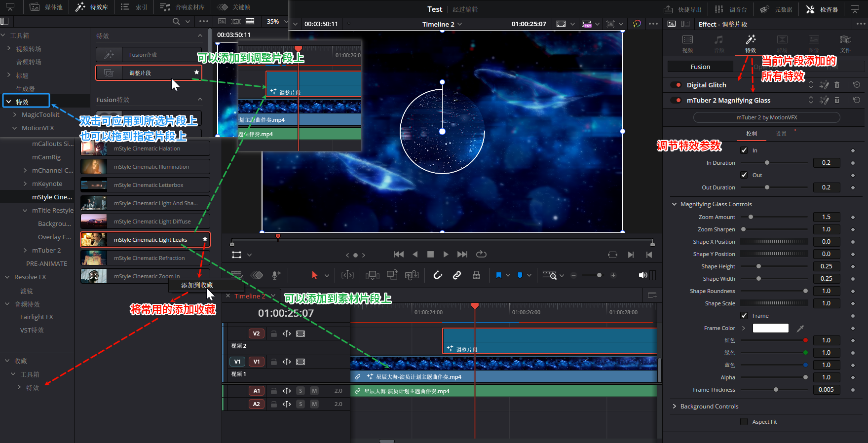The height and width of the screenshot is (443, 868).
Task: Expand the Frame Color disclosure arrow
Action: [x=744, y=328]
